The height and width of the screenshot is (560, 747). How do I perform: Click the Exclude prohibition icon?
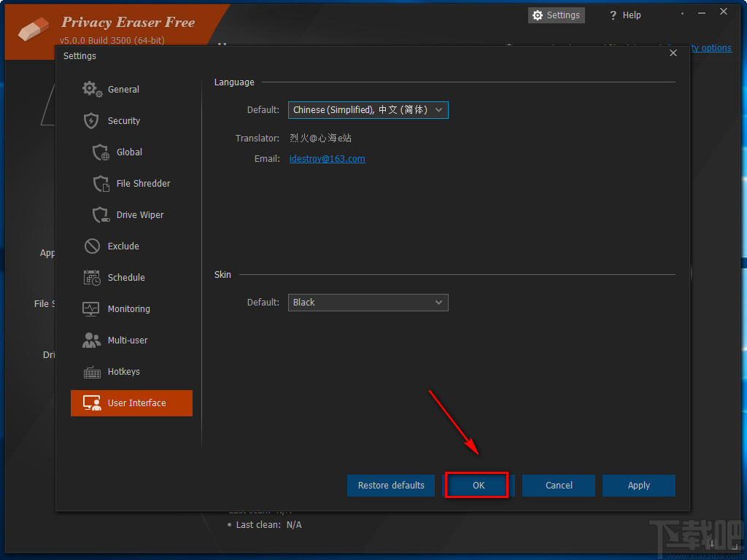pos(92,246)
